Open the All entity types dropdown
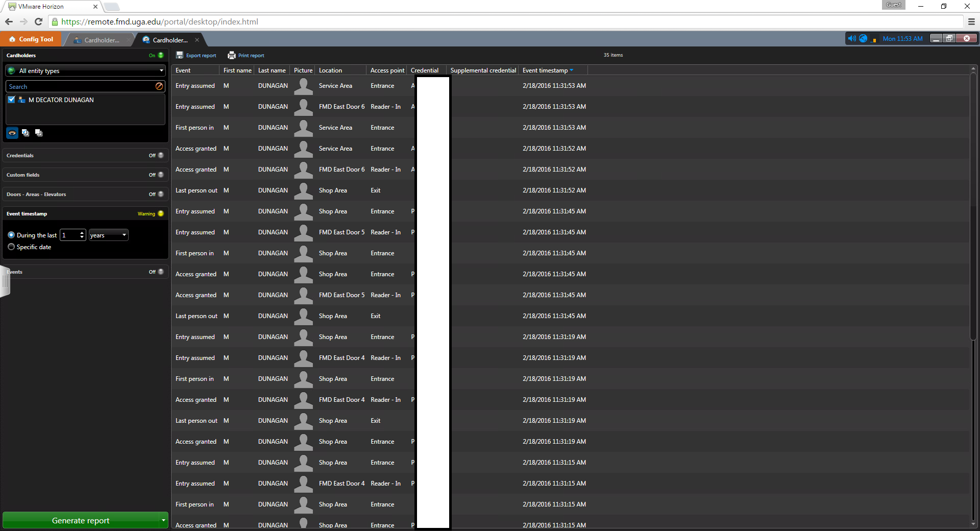 click(x=85, y=71)
